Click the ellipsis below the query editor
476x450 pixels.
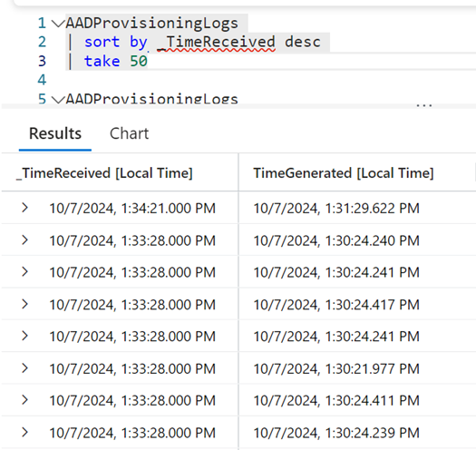tap(424, 105)
